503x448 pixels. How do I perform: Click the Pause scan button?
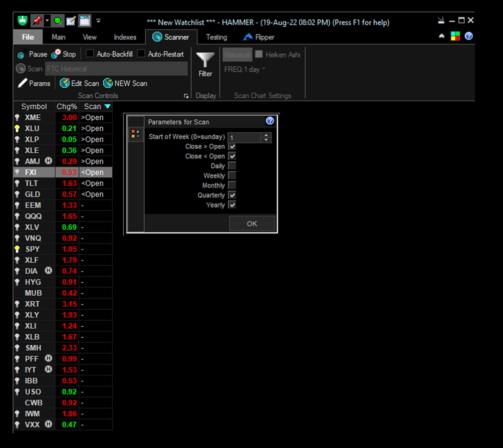pyautogui.click(x=33, y=54)
